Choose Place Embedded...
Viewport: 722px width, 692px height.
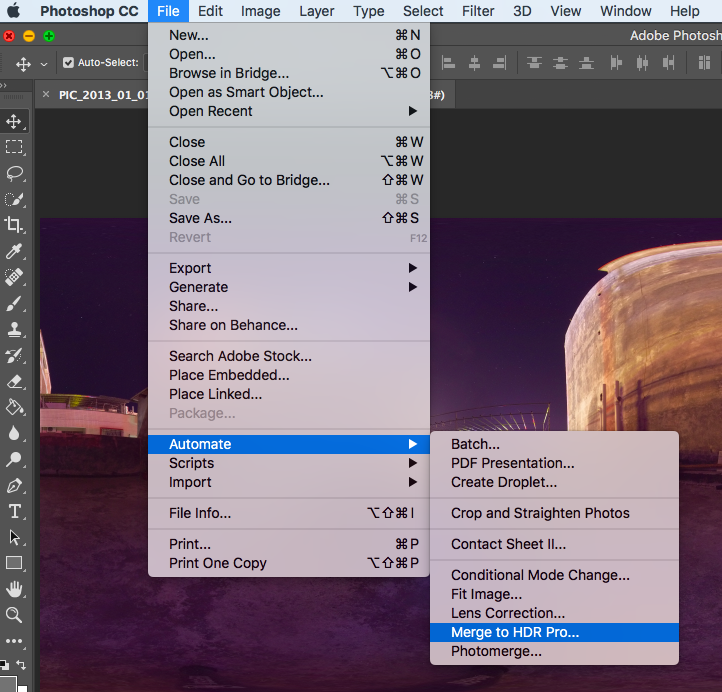tap(289, 375)
